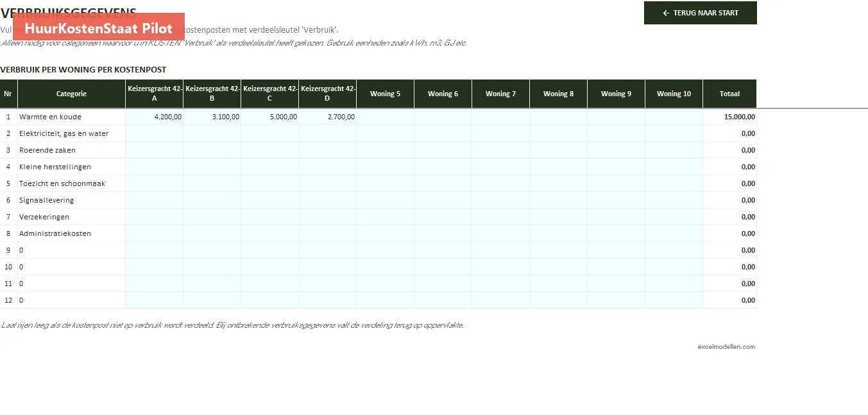The width and height of the screenshot is (868, 415).
Task: Select the Woning 6 cell for Verzekeringen
Action: click(443, 217)
